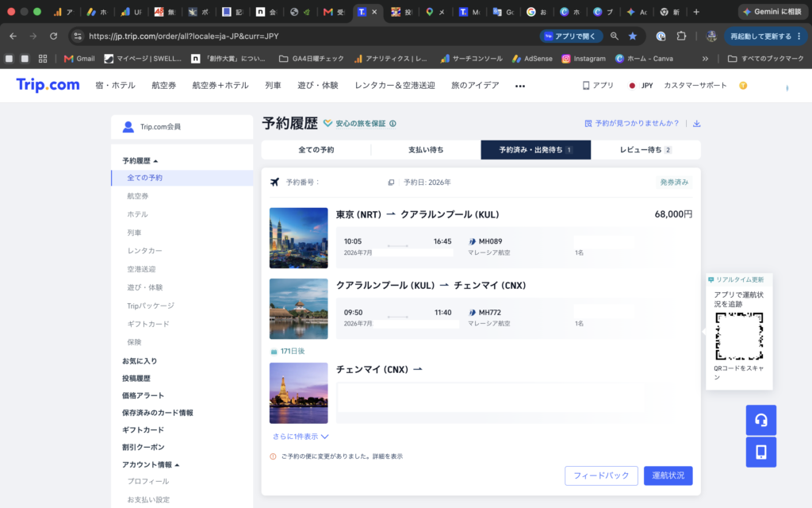This screenshot has height=508, width=812.
Task: Click the Chiang Mai departure temple thumbnail
Action: click(x=298, y=393)
